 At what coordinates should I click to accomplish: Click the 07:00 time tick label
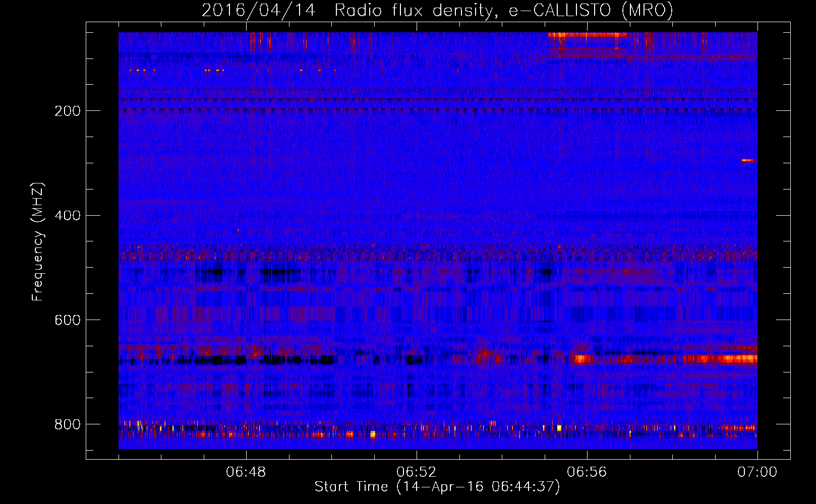point(757,472)
